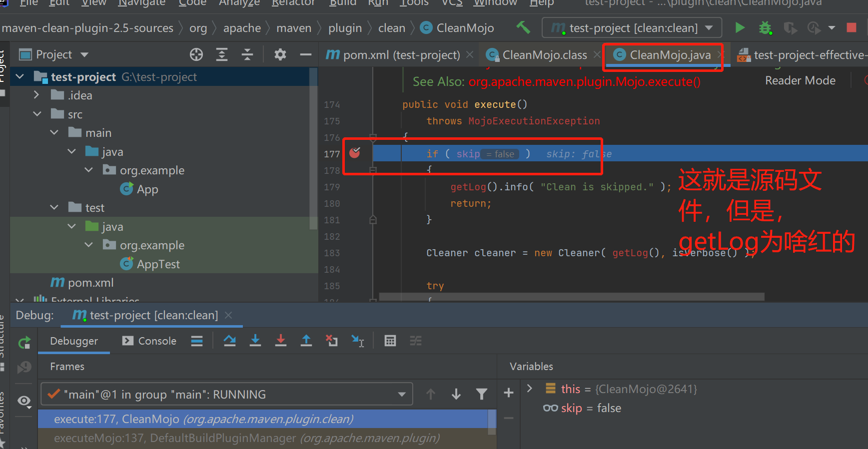The image size is (868, 449).
Task: Add new watch plus icon
Action: pos(509,393)
